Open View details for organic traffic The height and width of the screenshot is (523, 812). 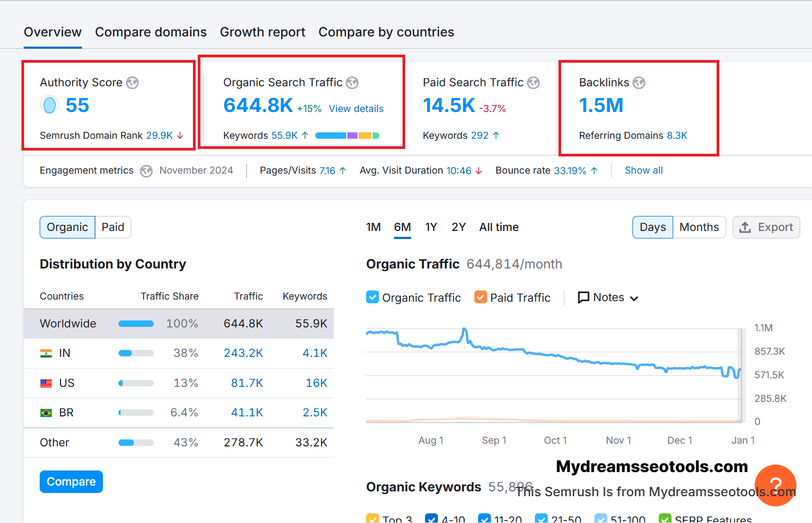(356, 109)
